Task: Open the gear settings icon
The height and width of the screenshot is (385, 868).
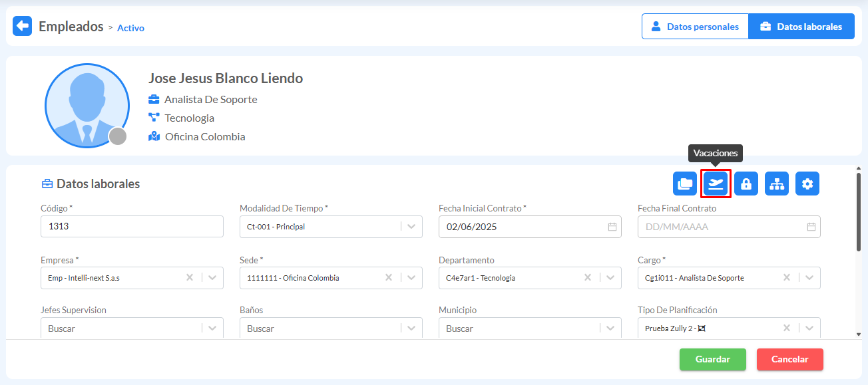Action: [807, 184]
